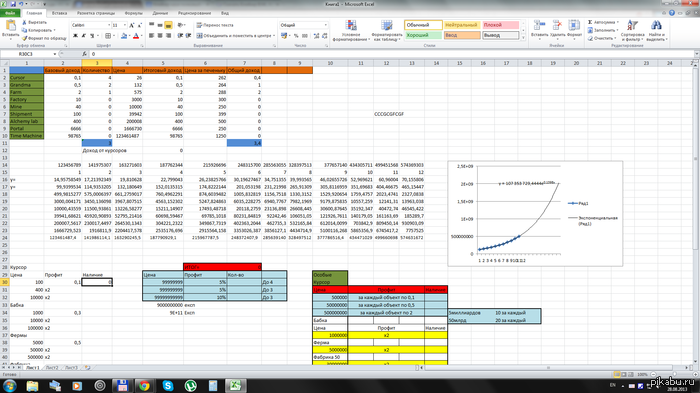Click the Paste (Вставить) clipboard icon
Image resolution: width=700 pixels, height=393 pixels.
(11, 26)
